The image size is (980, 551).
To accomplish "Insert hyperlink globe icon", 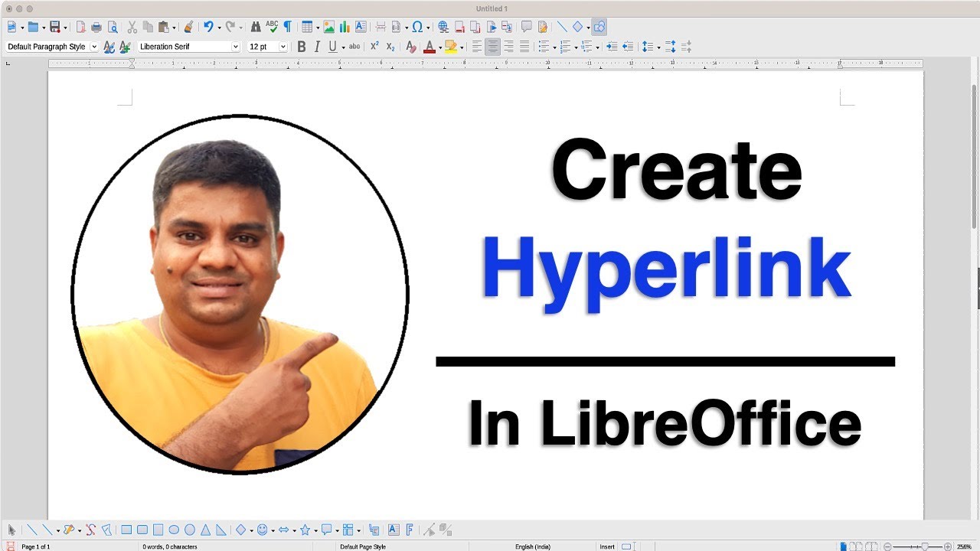I will click(x=443, y=27).
